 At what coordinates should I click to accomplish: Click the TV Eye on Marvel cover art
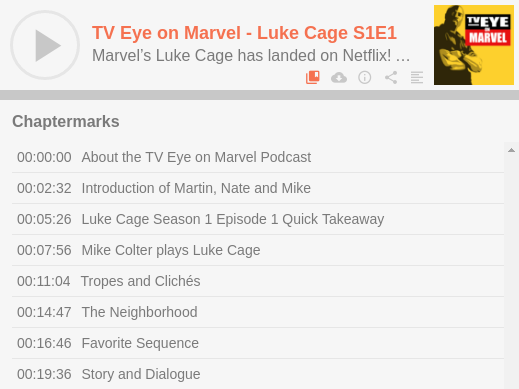pos(474,45)
